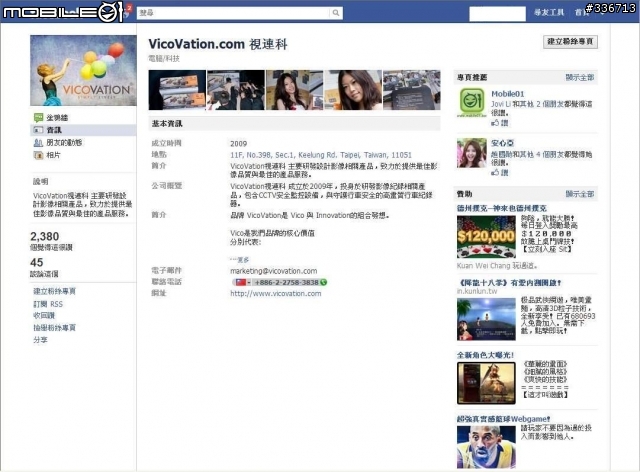This screenshot has height=472, width=640.
Task: Subscribe via 訂閱 RSS link
Action: [48, 304]
